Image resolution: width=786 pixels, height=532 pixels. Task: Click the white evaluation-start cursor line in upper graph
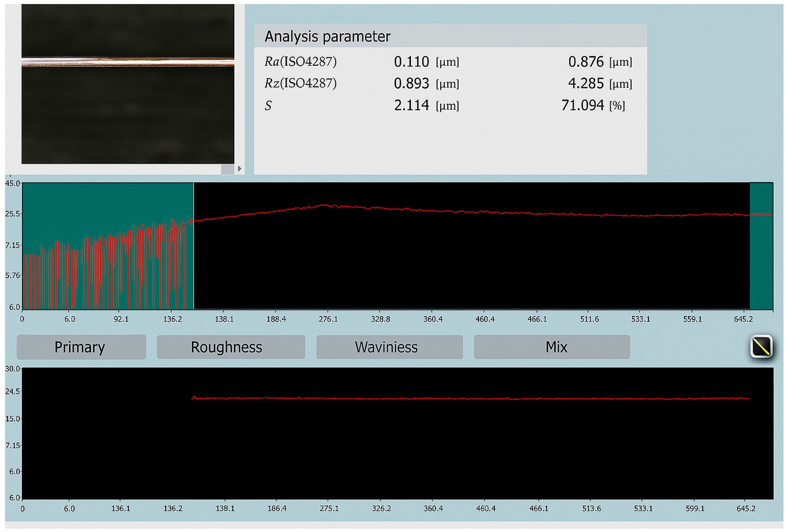(x=193, y=264)
